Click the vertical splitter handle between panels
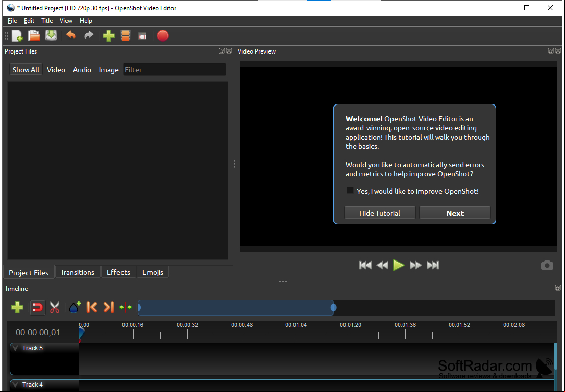 (235, 164)
